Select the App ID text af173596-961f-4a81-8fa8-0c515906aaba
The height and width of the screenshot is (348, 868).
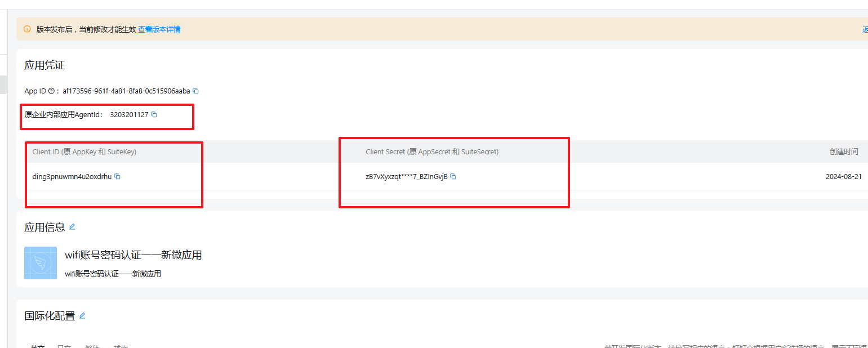coord(126,91)
